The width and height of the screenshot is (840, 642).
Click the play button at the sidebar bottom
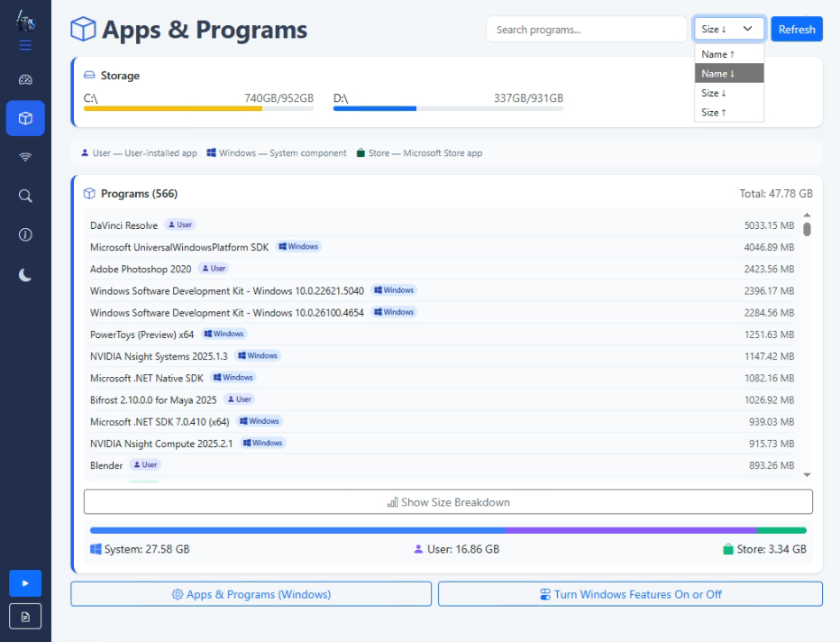25,583
